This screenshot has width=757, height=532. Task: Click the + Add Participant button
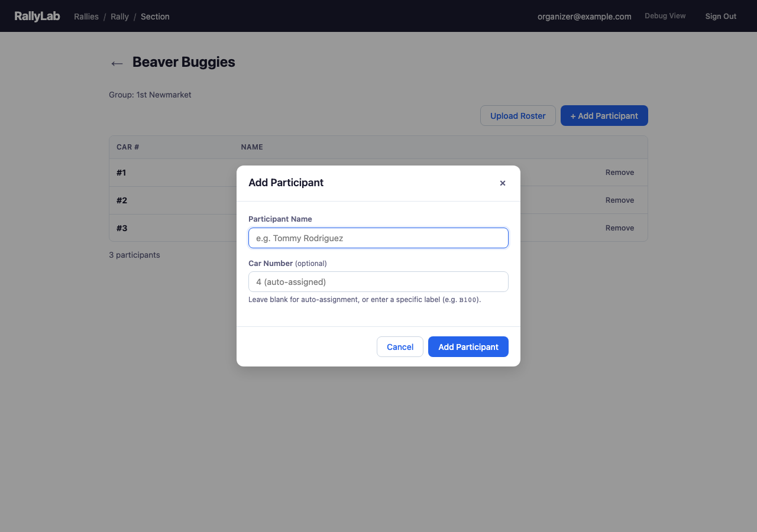click(x=604, y=115)
